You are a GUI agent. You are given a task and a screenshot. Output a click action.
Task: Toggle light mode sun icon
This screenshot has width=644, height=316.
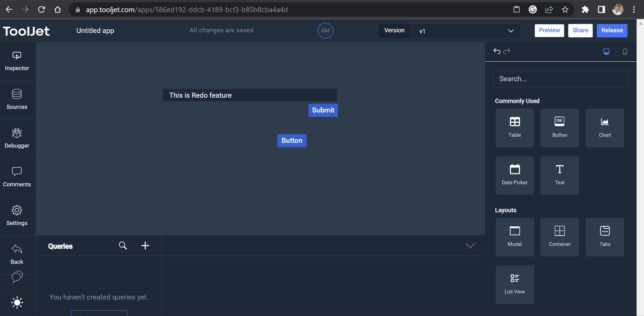[x=17, y=303]
